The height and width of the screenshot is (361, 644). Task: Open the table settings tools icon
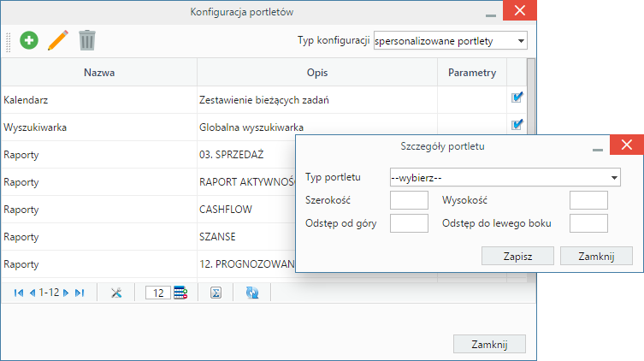tap(116, 293)
